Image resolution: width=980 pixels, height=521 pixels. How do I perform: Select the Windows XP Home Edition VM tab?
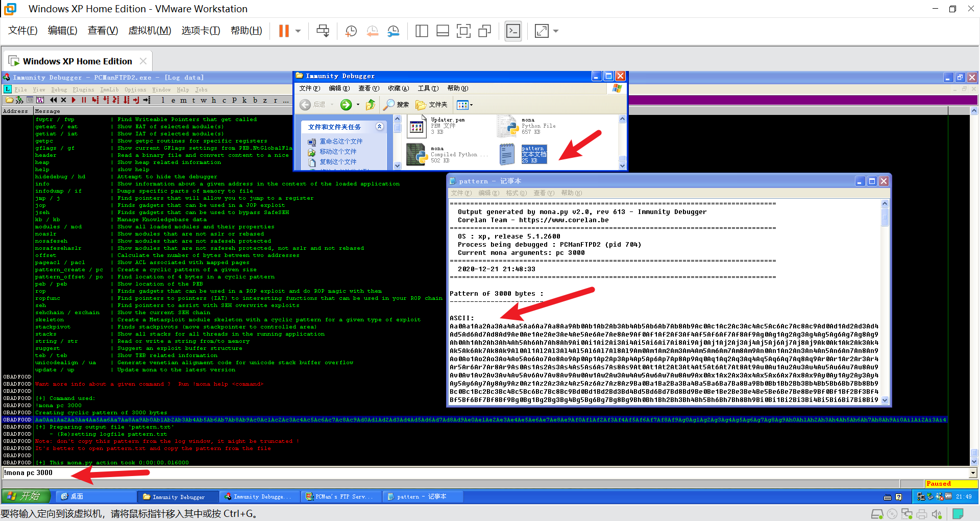point(77,61)
